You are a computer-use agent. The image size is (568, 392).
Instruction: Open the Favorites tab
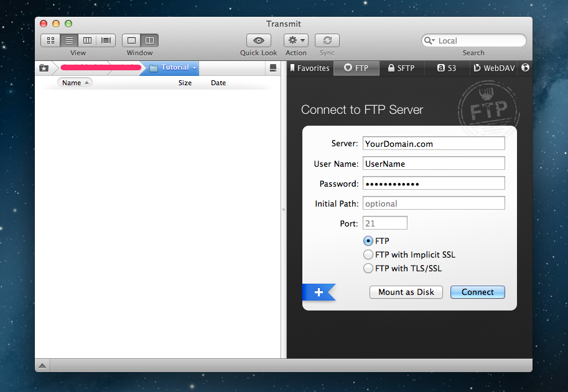310,68
